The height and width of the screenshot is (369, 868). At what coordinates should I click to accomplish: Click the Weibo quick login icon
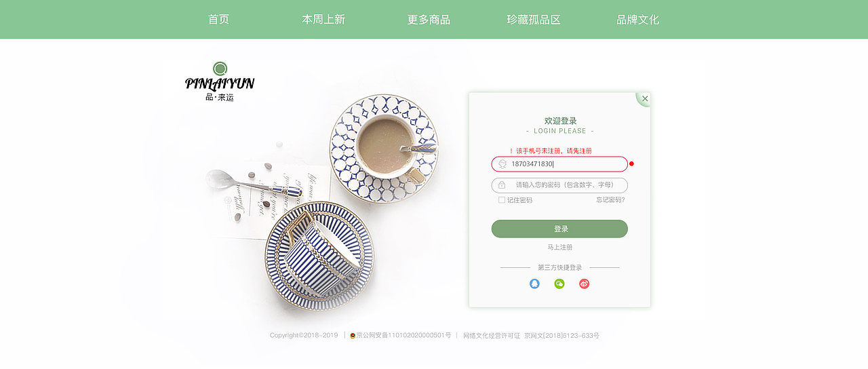click(x=585, y=284)
